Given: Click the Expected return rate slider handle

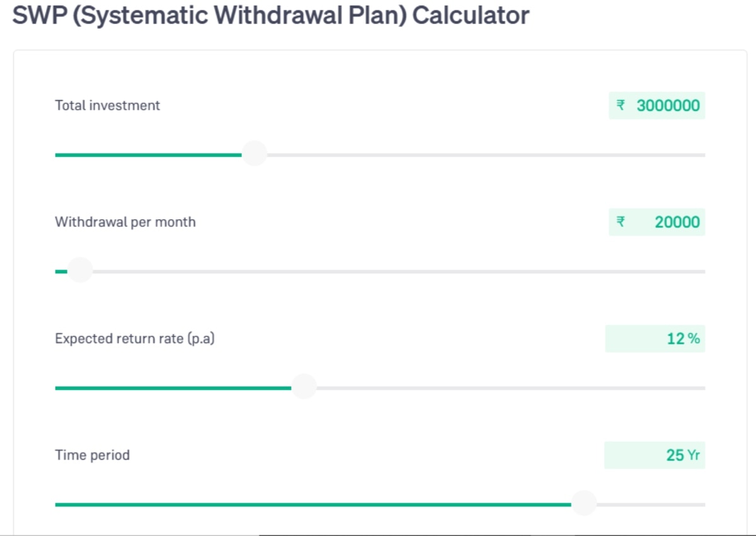Looking at the screenshot, I should [304, 387].
